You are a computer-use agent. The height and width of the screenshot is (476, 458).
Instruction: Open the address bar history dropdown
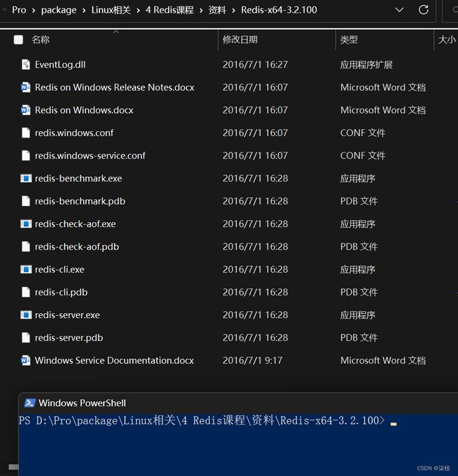400,10
